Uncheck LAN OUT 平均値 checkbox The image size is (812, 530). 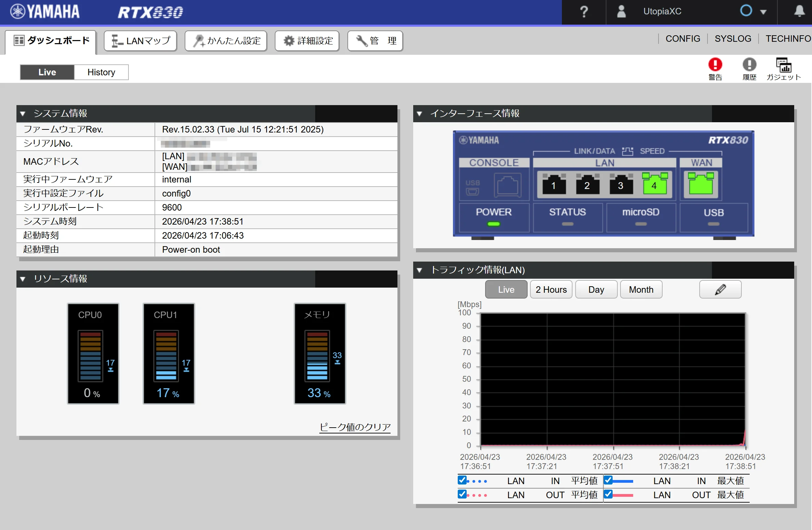click(x=462, y=494)
